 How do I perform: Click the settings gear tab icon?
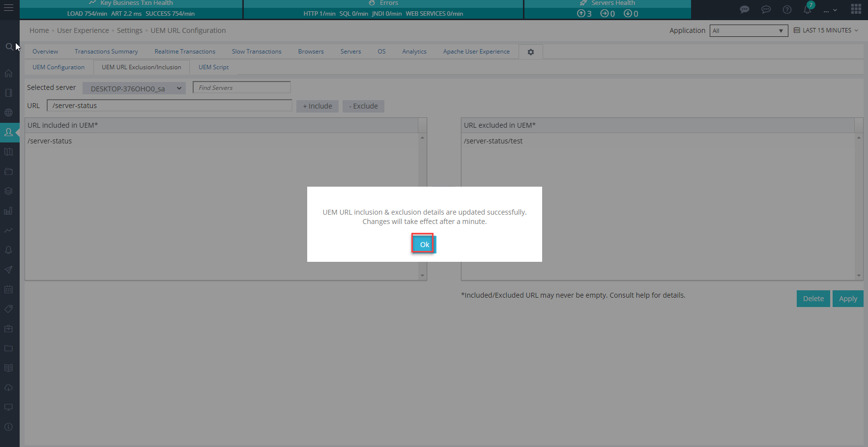pyautogui.click(x=530, y=52)
